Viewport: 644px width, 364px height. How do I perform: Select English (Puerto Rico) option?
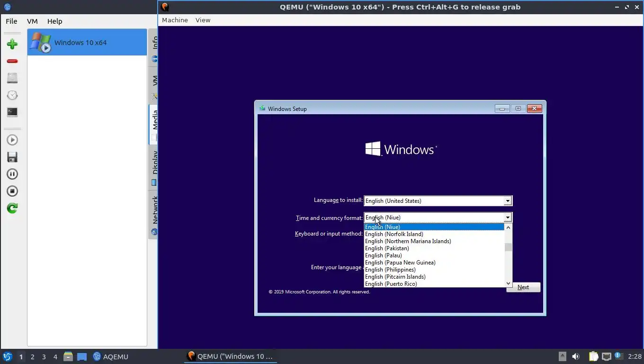[x=434, y=284]
